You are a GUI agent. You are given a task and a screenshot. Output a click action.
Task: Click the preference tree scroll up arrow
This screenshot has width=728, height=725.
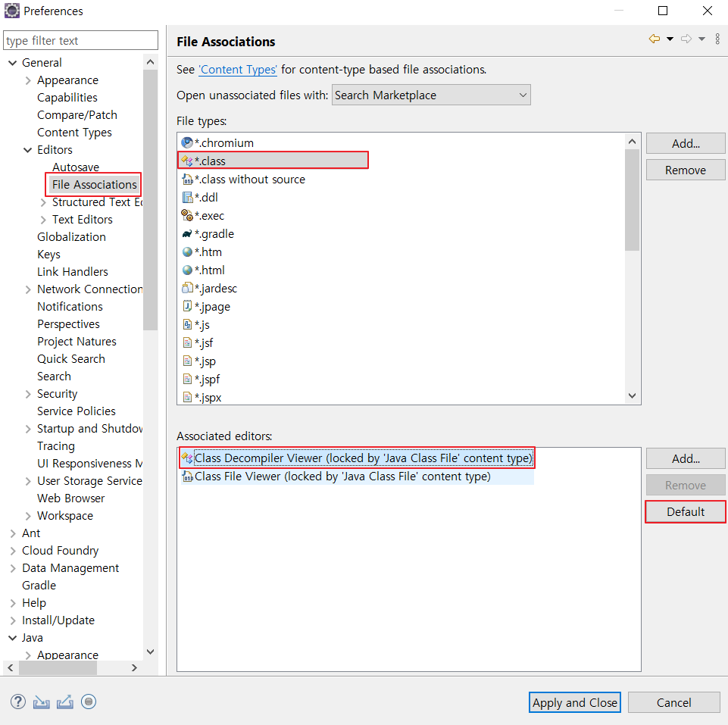tap(150, 62)
